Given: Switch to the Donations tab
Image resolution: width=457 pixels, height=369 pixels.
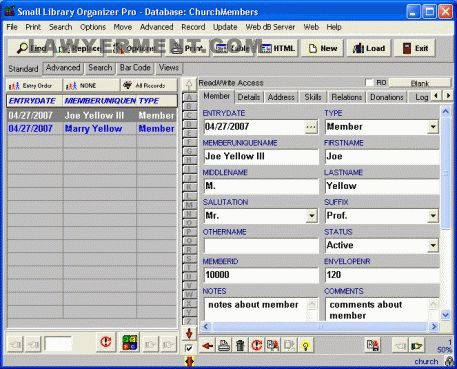Looking at the screenshot, I should click(387, 97).
